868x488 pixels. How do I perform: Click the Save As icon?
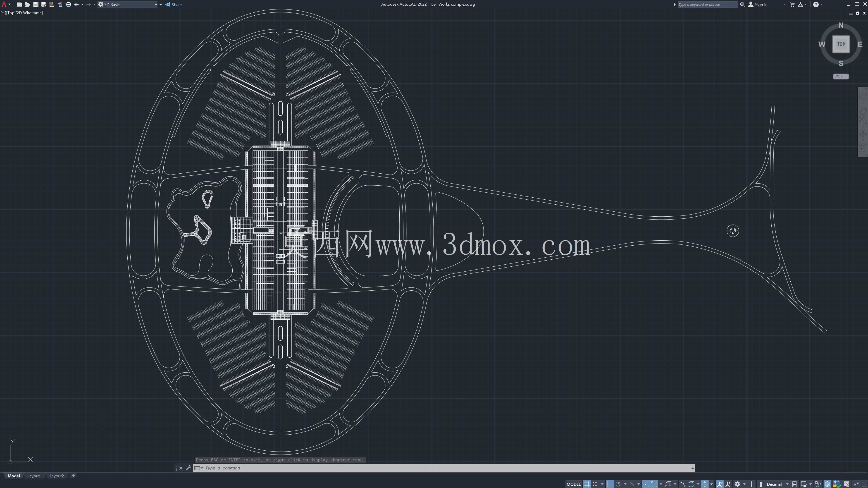click(43, 5)
